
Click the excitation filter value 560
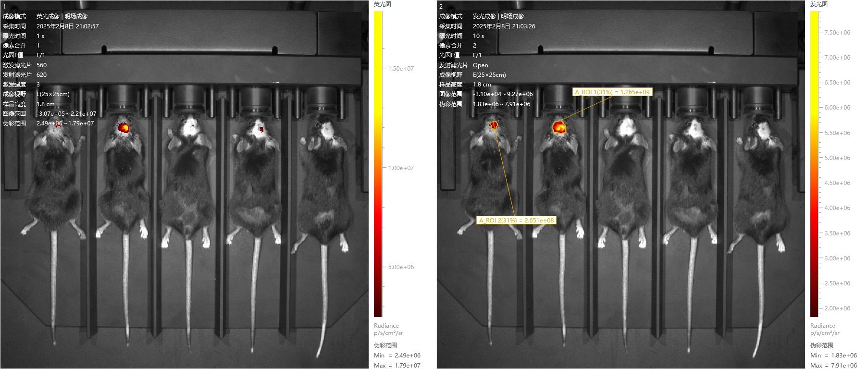point(42,65)
